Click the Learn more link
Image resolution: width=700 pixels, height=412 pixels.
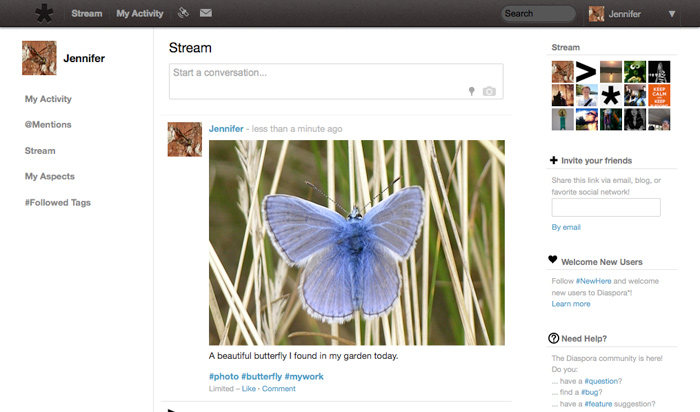(x=571, y=304)
